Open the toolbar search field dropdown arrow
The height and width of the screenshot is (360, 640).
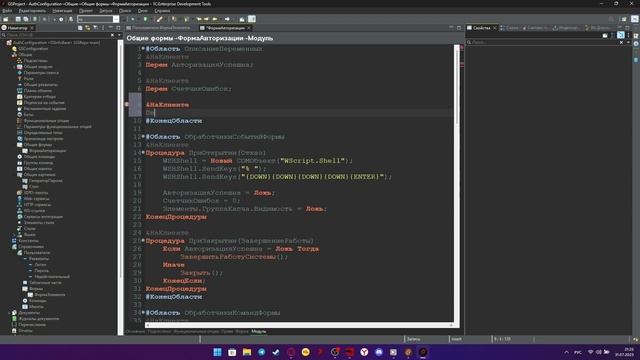pos(116,19)
